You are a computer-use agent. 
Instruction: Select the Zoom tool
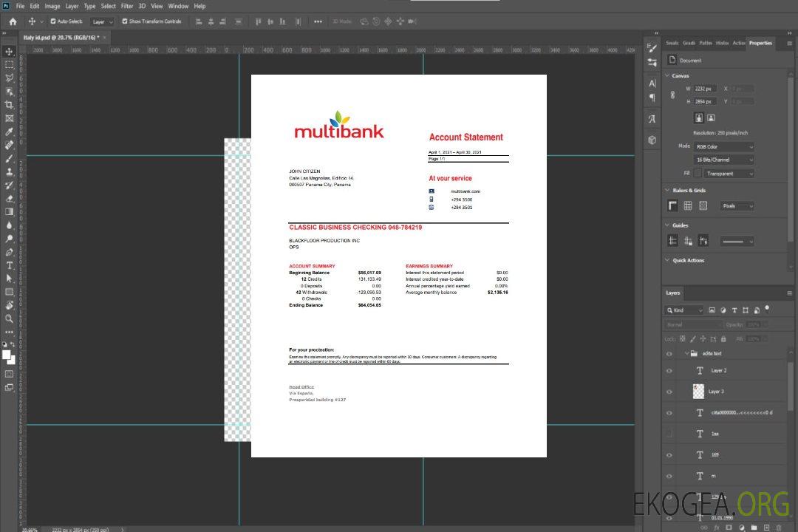click(9, 318)
